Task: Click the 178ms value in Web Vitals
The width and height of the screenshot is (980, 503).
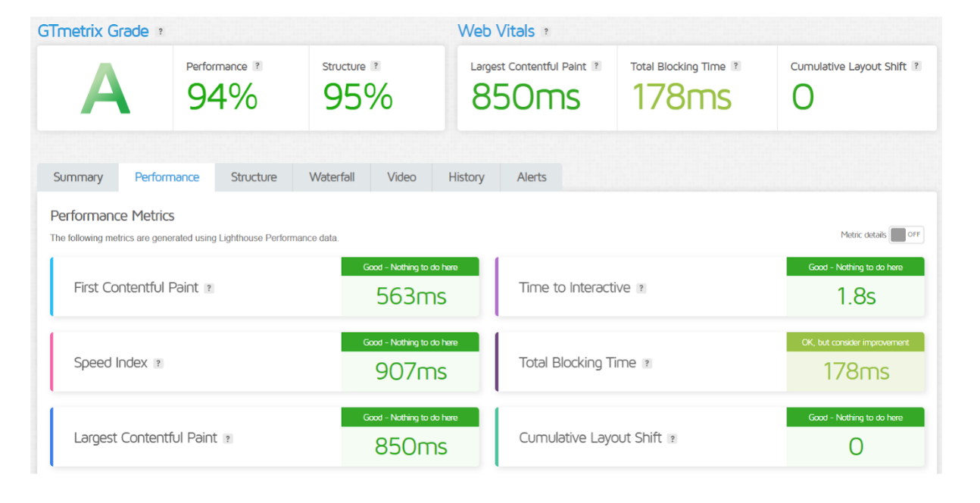Action: [682, 97]
